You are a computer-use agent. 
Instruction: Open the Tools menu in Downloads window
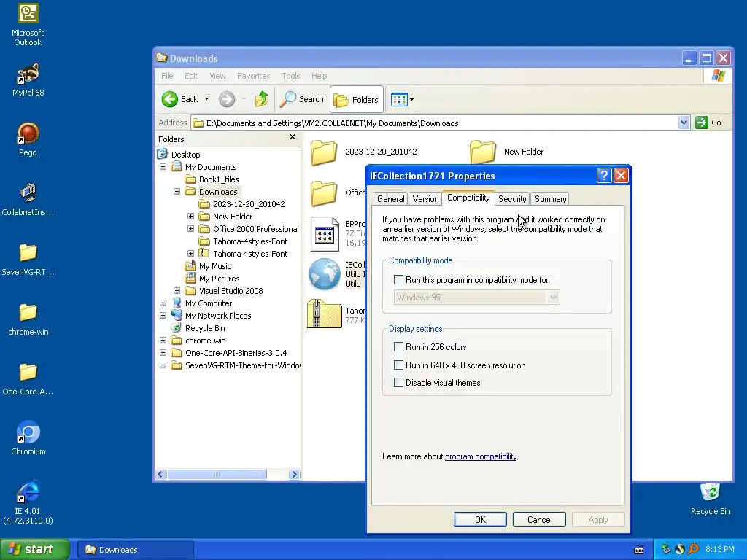290,76
